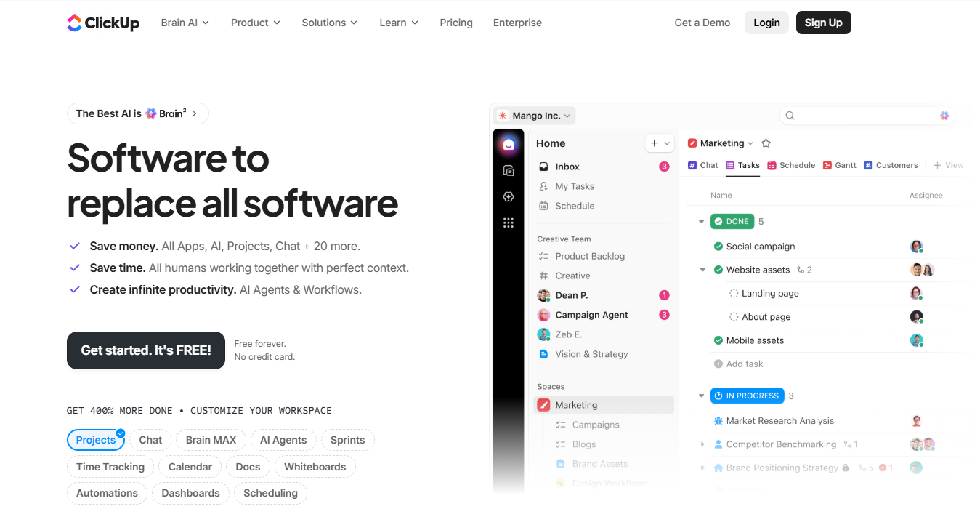Toggle the Website assets done checkmark
This screenshot has width=980, height=525.
click(x=718, y=270)
